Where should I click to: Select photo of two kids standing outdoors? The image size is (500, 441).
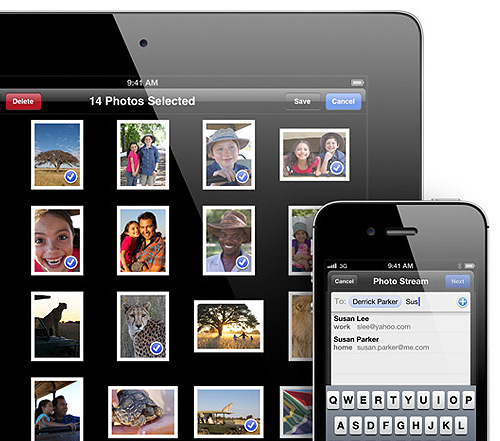click(x=143, y=155)
